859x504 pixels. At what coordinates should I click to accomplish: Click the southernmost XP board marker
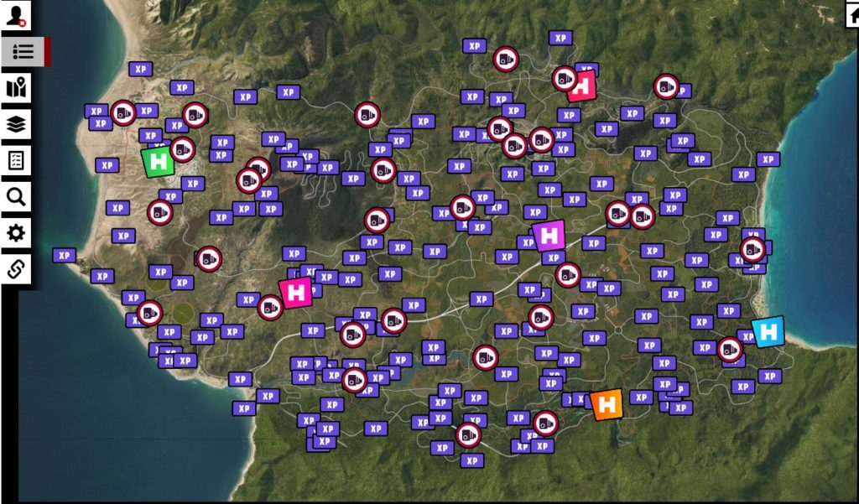pos(471,460)
